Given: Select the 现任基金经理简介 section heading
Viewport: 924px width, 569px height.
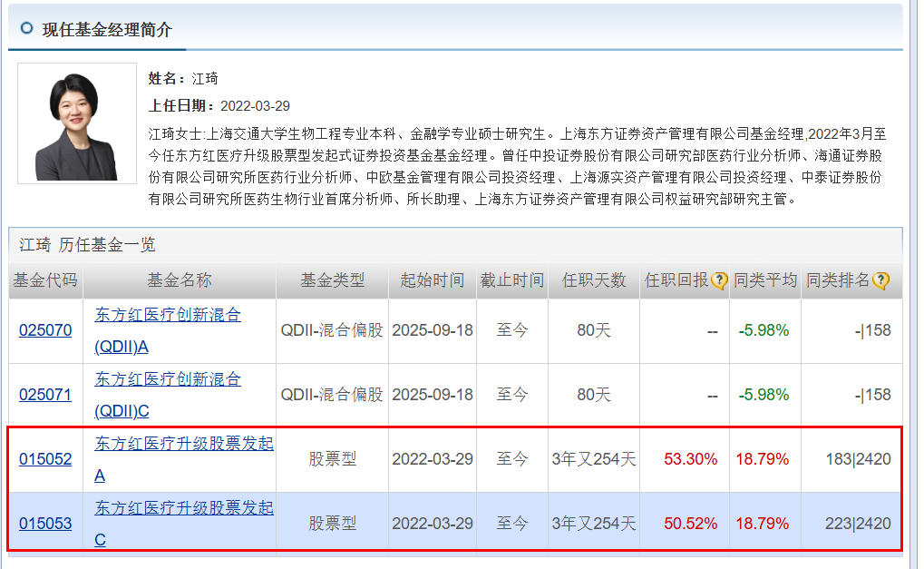Looking at the screenshot, I should 107,29.
